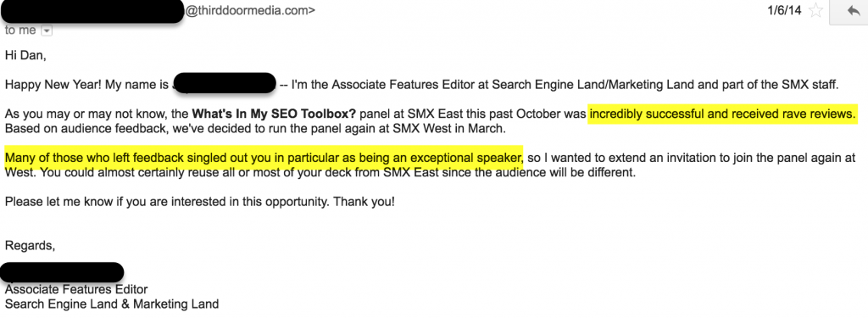
Task: Expand the recipient details arrow beside 'to me'
Action: point(47,31)
